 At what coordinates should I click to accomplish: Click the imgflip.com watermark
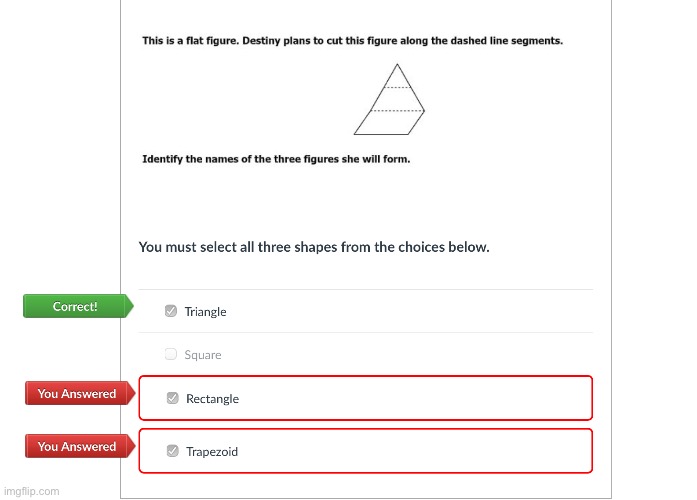pyautogui.click(x=32, y=491)
